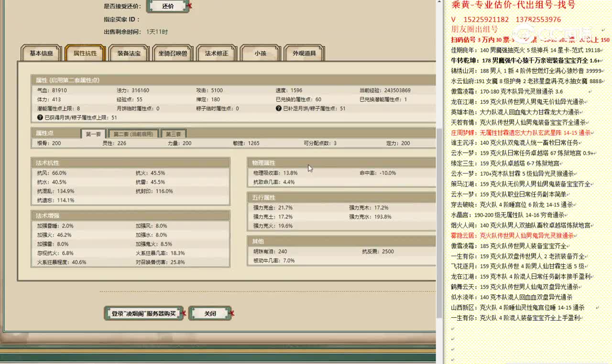Screen dimensions: 612x364
Task: Click the 潜能属性点上限: 8 entry
Action: pyautogui.click(x=58, y=108)
